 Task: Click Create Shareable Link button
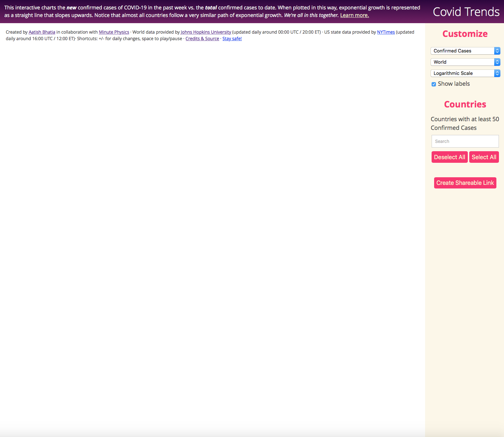coord(465,183)
